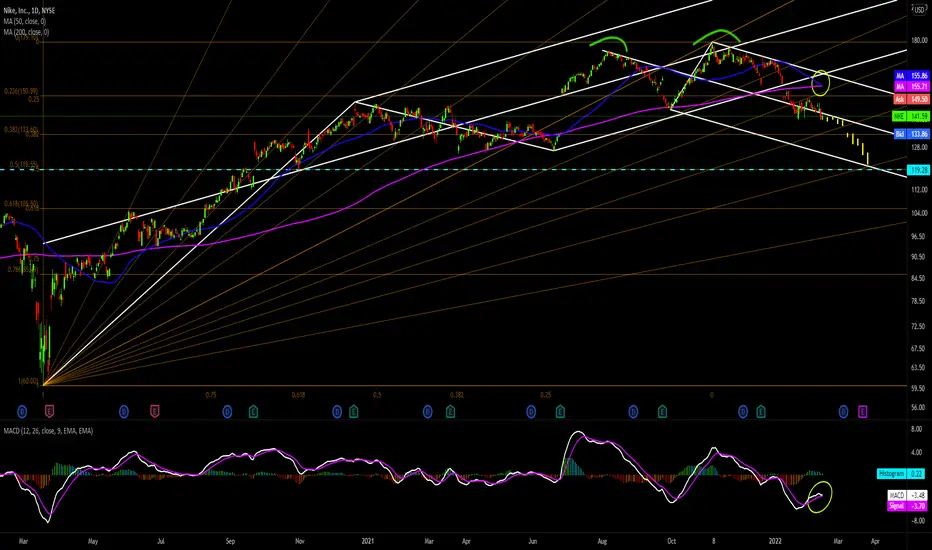Click the green NKE 141.59 last price label
Screen dimensions: 932x550
pos(911,117)
